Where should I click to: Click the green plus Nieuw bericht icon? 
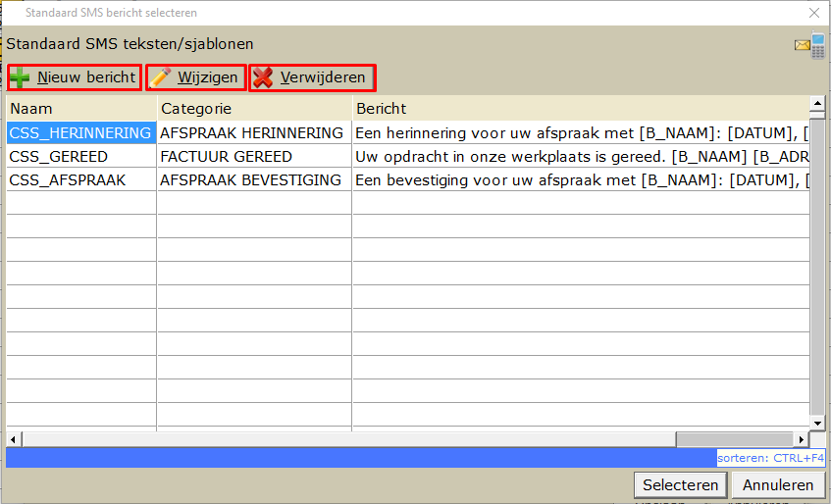click(21, 77)
